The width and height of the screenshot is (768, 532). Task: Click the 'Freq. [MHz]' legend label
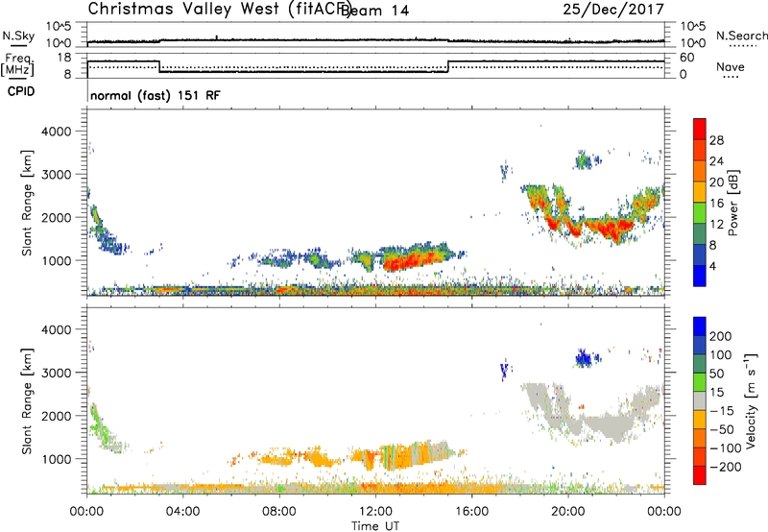click(17, 65)
